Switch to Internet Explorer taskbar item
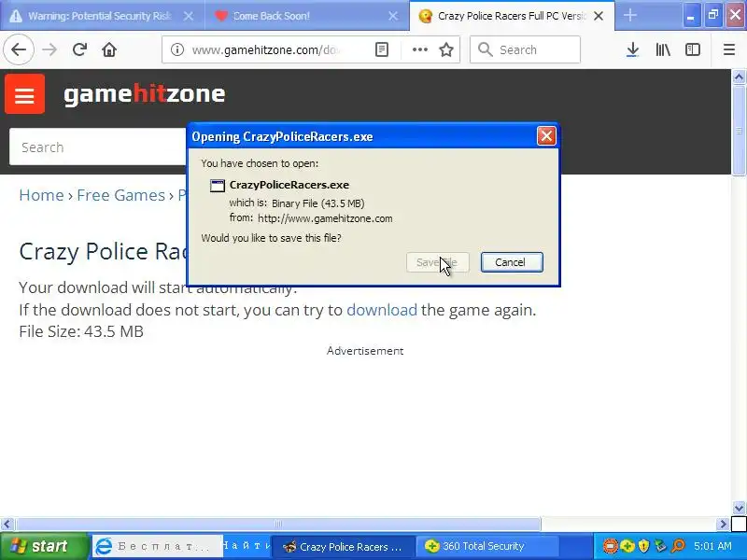The height and width of the screenshot is (560, 747). tap(157, 546)
